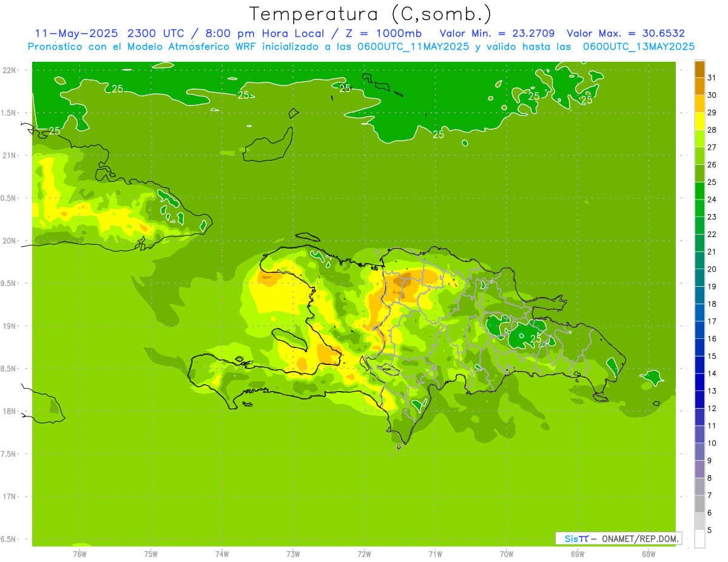Click the white legend swatch below 5

[x=699, y=539]
